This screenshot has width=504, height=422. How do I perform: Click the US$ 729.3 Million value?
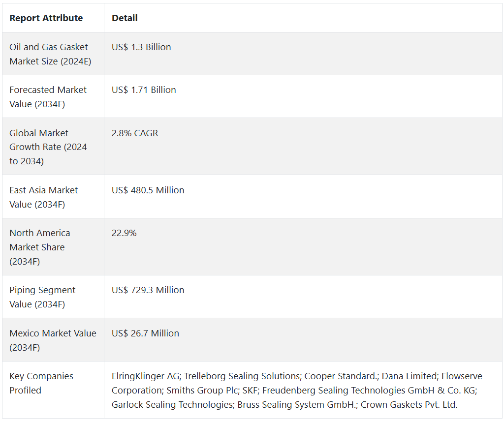pos(148,290)
